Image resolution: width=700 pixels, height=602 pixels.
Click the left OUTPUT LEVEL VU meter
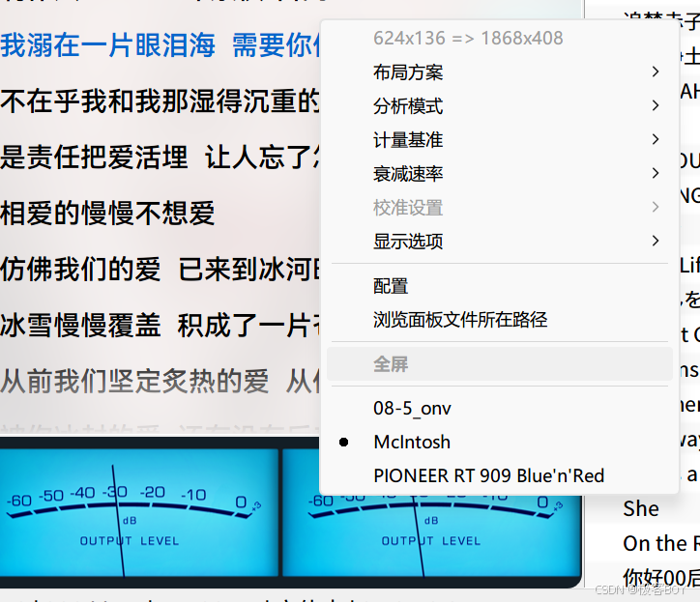[x=139, y=512]
